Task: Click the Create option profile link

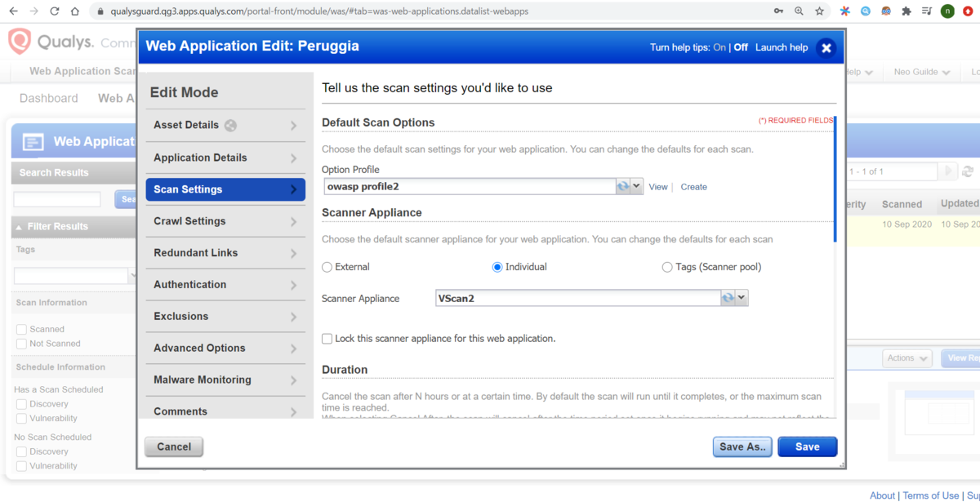Action: click(694, 187)
